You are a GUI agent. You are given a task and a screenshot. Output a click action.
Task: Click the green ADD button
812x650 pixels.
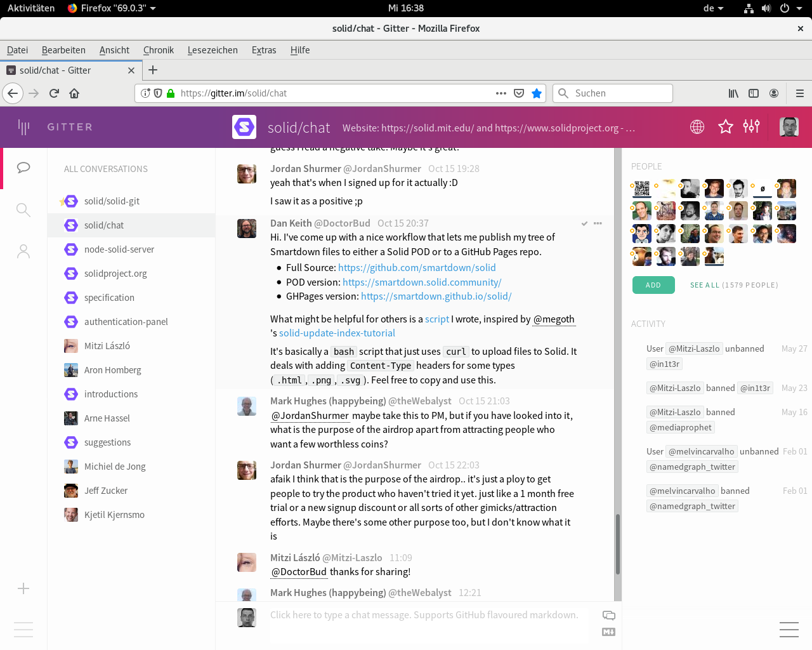[x=653, y=285]
